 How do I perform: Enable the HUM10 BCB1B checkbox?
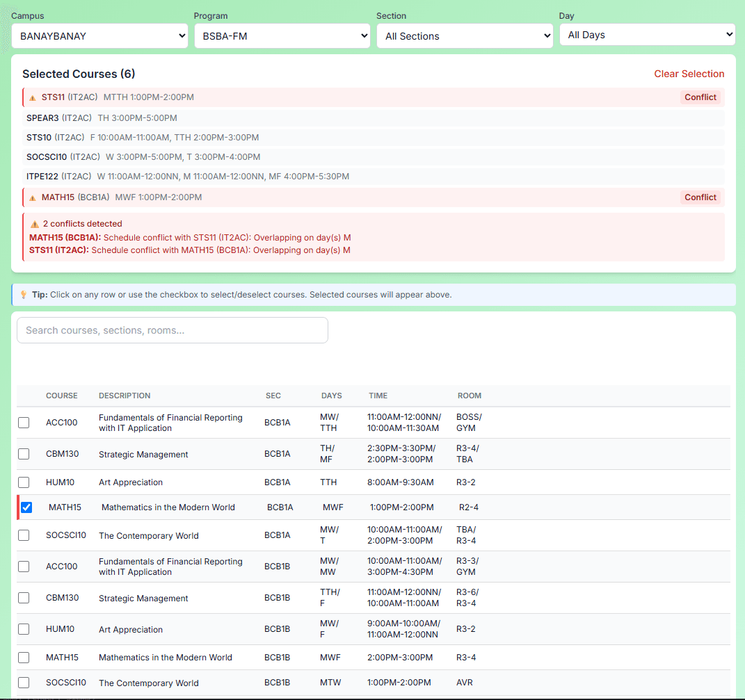[x=24, y=629]
